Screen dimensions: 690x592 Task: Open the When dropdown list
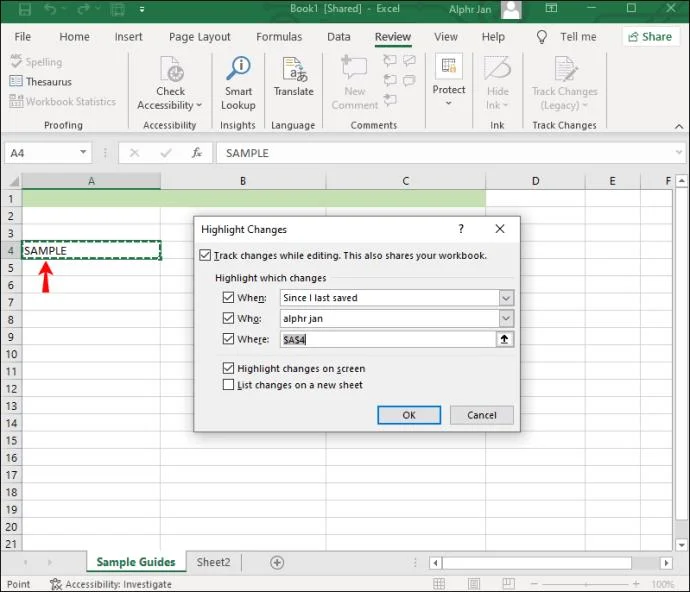coord(506,298)
